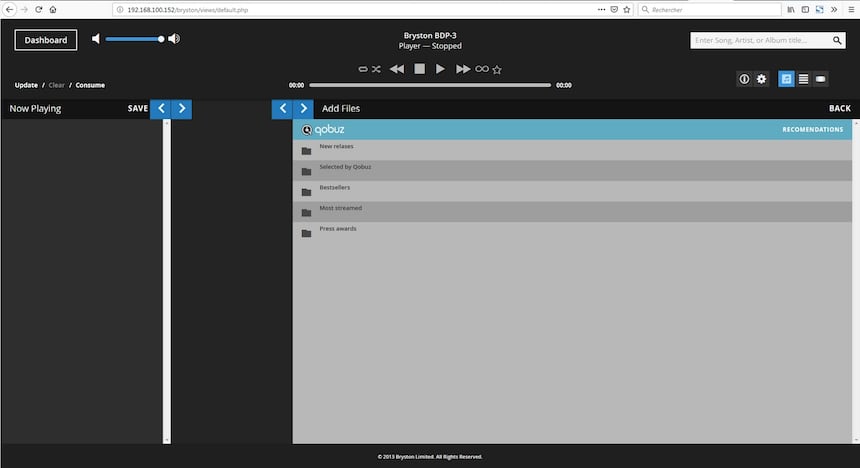Reload the browser page
The width and height of the screenshot is (860, 468).
coord(38,9)
